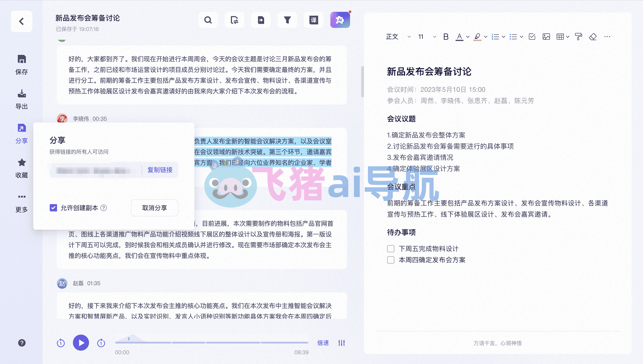Toggle bold formatting in notes editor
643x364 pixels.
(x=446, y=37)
